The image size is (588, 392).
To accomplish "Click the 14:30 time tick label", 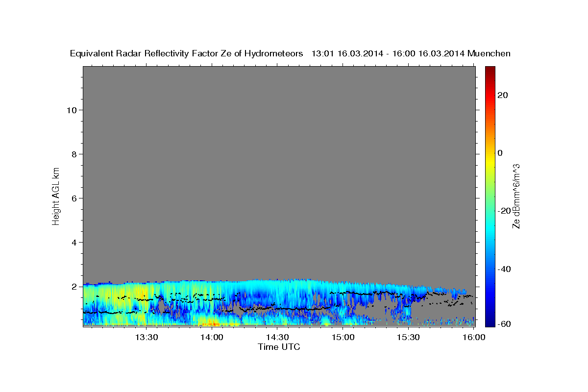I will [x=277, y=337].
